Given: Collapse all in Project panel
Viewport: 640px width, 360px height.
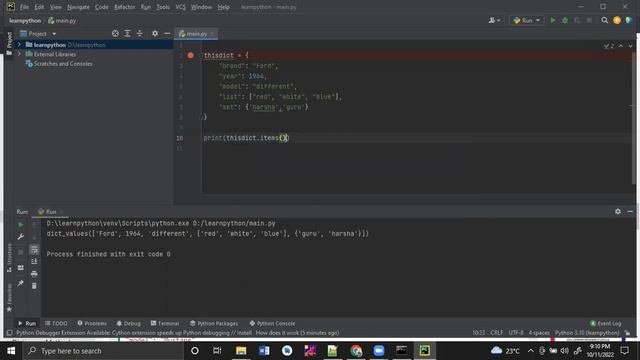Looking at the screenshot, I should click(140, 33).
